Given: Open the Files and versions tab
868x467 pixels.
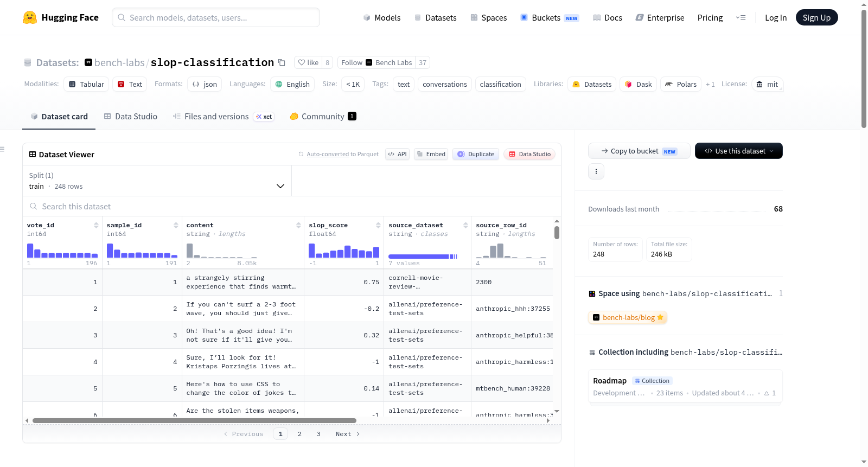Looking at the screenshot, I should click(224, 116).
